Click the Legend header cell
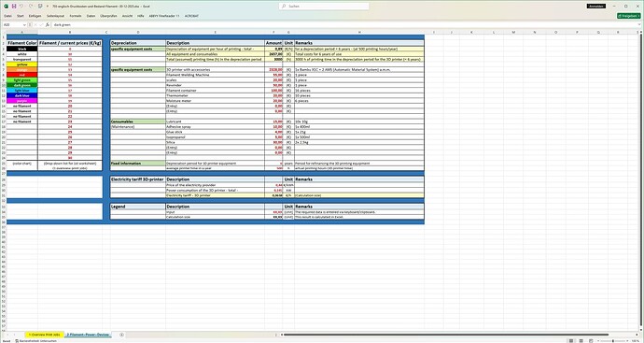This screenshot has height=343, width=644. (x=138, y=207)
